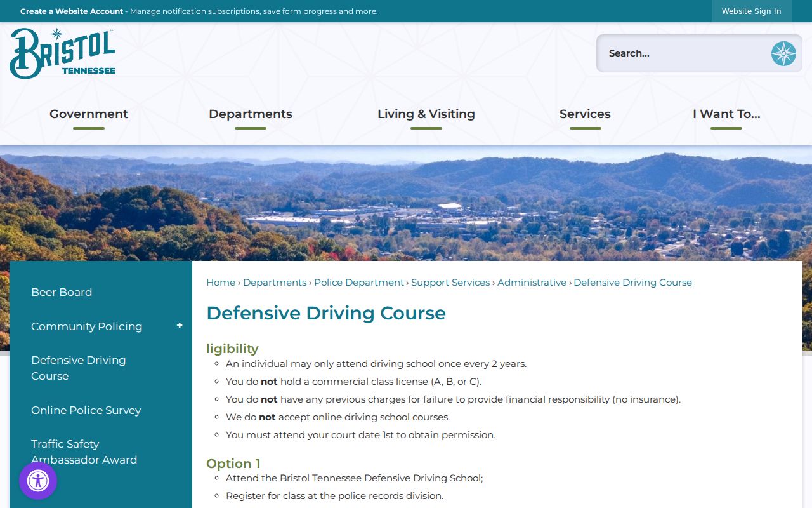This screenshot has width=812, height=508.
Task: Click the compass search icon button
Action: [x=783, y=53]
